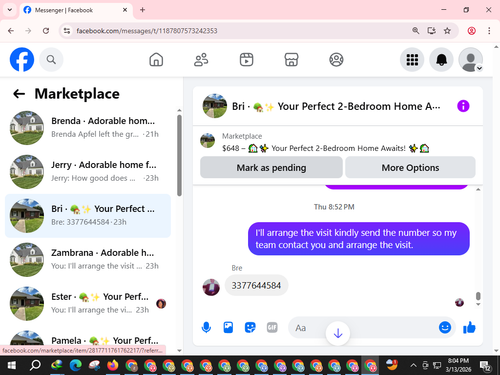Open Microsoft Edge from the taskbar

coord(76,366)
